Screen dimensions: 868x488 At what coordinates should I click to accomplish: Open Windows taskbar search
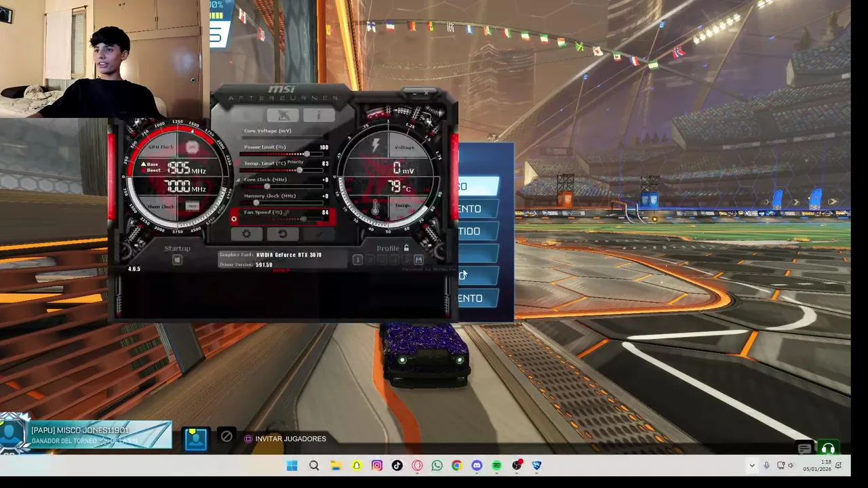314,466
